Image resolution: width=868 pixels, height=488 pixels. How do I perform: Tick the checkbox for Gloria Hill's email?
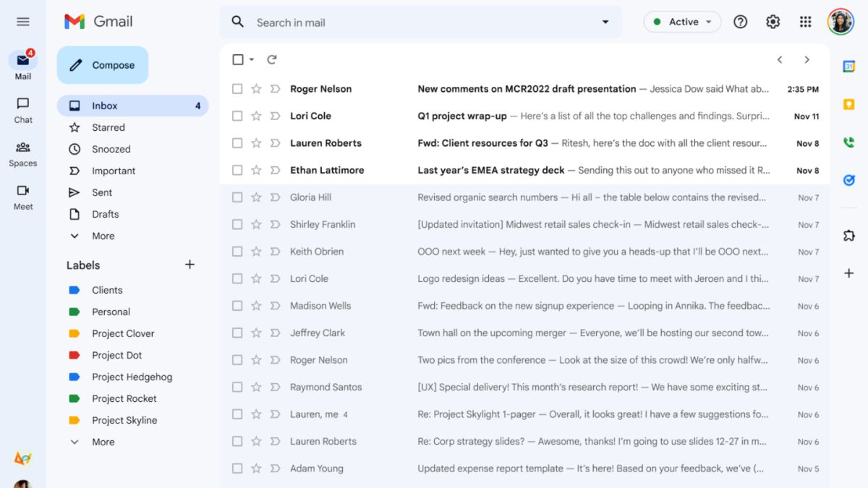[x=237, y=197]
